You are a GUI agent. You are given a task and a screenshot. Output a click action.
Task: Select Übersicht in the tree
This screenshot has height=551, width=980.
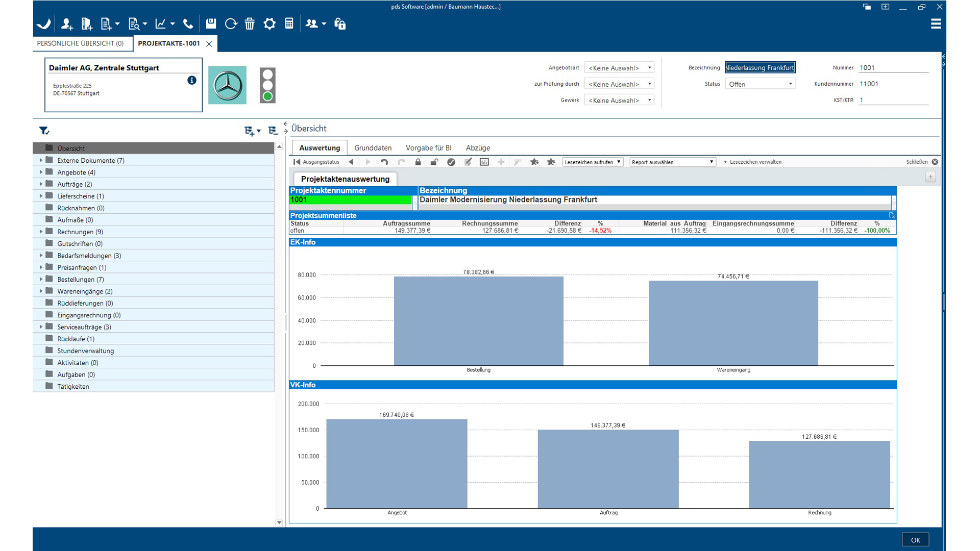[154, 148]
